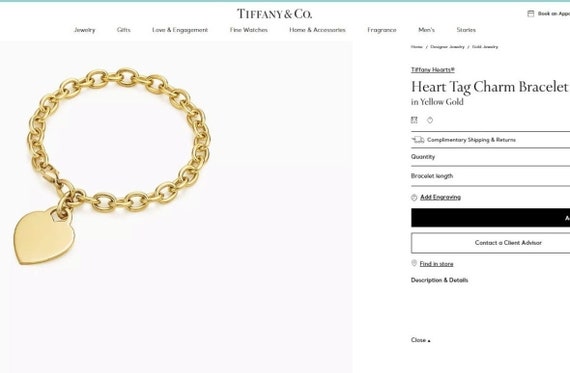Click the Tiffany & Co. logo

[x=274, y=14]
